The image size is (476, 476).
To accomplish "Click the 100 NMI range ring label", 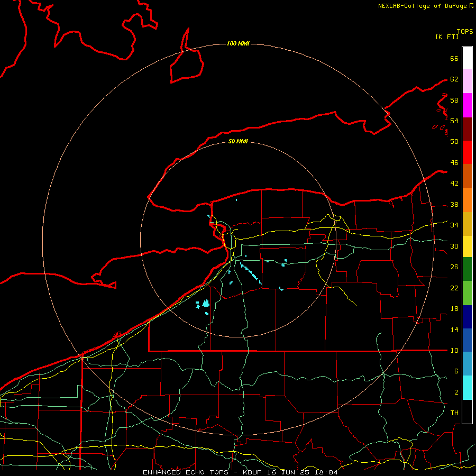I will click(238, 44).
